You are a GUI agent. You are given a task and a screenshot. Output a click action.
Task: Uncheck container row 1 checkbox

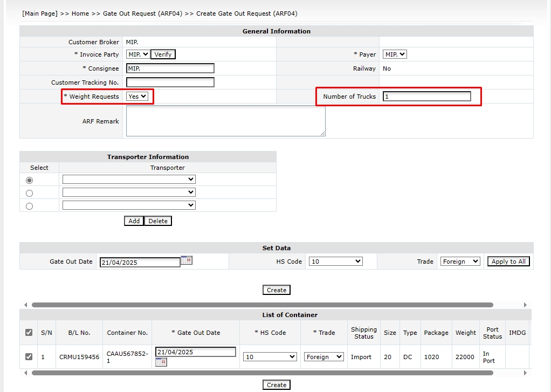[x=29, y=356]
